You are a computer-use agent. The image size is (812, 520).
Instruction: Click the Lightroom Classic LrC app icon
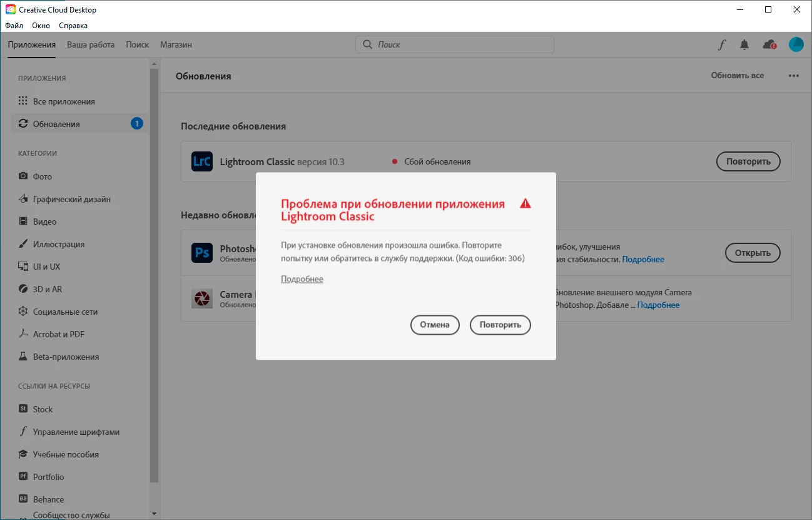click(x=202, y=161)
